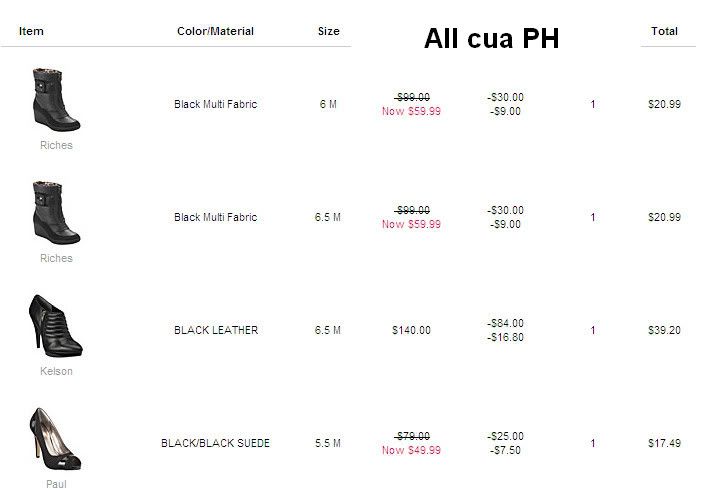Viewport: 721px width, 493px height.
Task: Click the Now $49.99 sale price
Action: pos(411,450)
